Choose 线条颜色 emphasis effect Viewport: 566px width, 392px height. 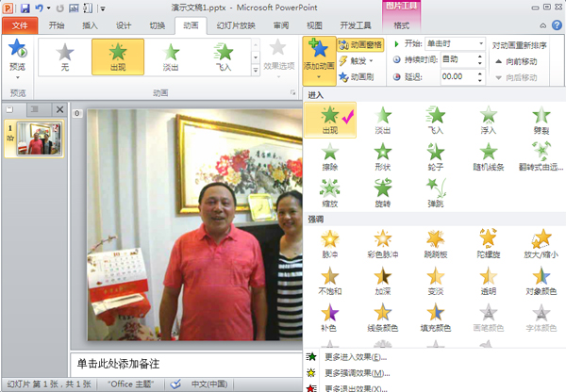click(x=383, y=318)
